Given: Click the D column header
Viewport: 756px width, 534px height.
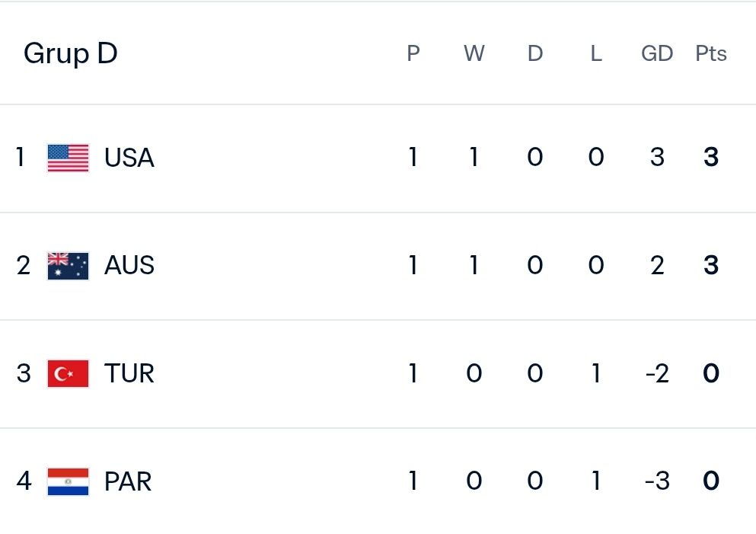Looking at the screenshot, I should (x=535, y=53).
